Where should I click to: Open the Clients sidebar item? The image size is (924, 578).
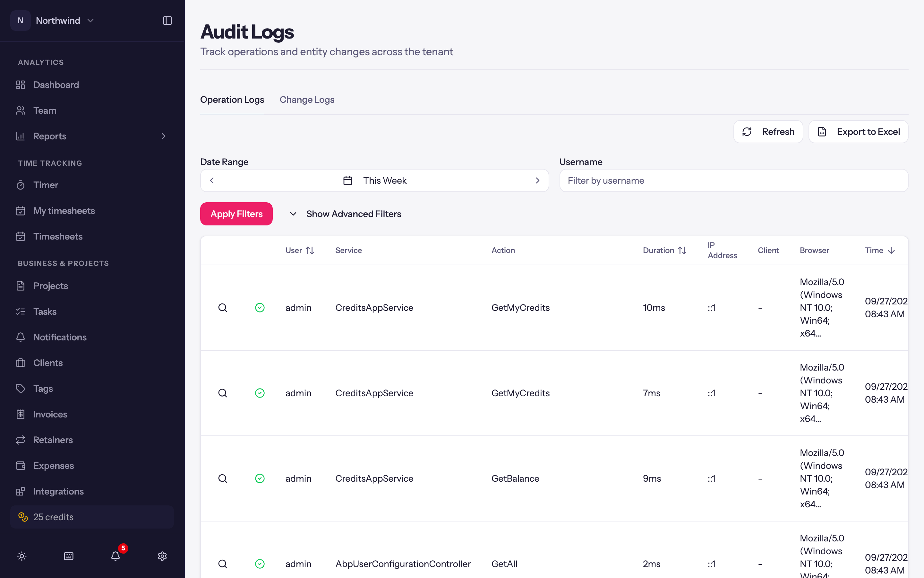[x=92, y=363]
